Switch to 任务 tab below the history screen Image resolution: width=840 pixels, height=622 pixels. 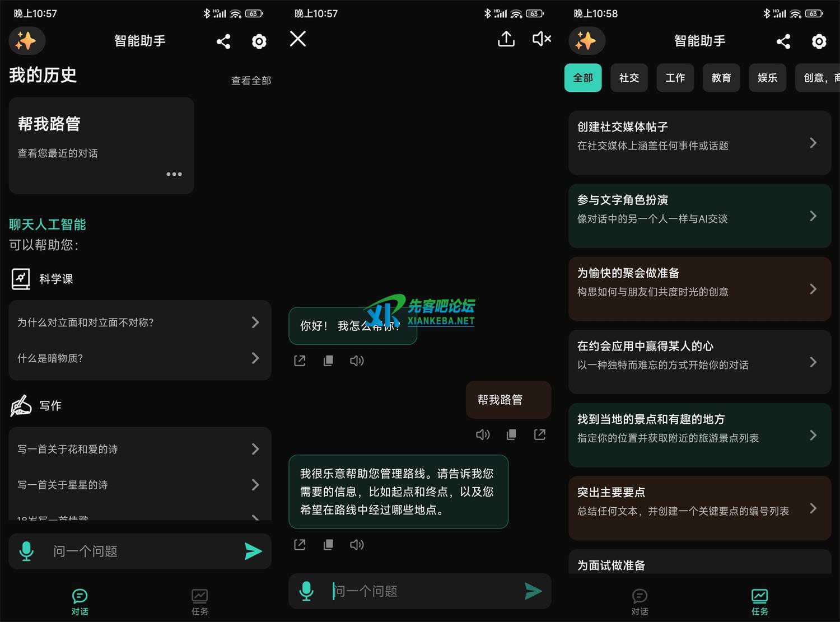pos(199,601)
